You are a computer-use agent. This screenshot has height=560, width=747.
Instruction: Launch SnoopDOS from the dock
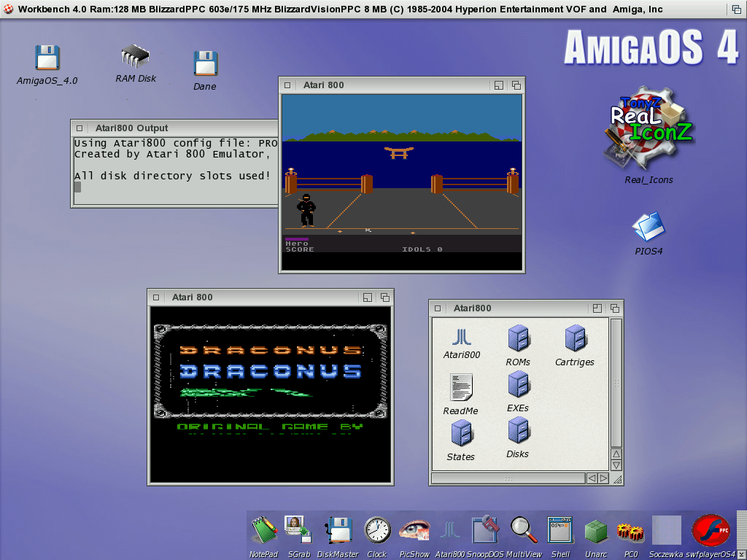pyautogui.click(x=485, y=530)
